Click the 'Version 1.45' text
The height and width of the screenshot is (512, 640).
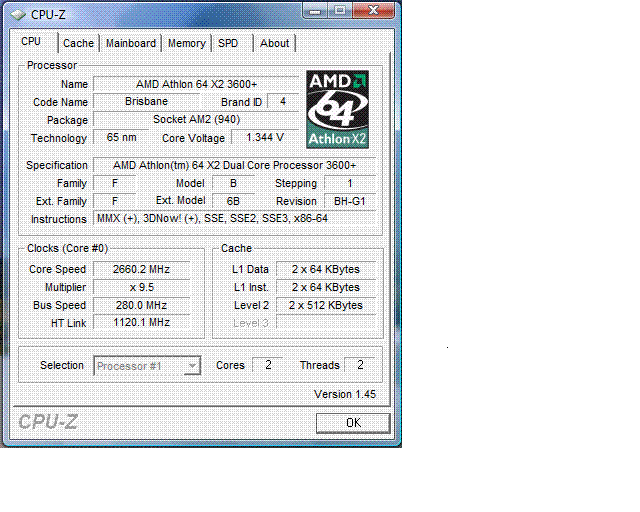(344, 394)
